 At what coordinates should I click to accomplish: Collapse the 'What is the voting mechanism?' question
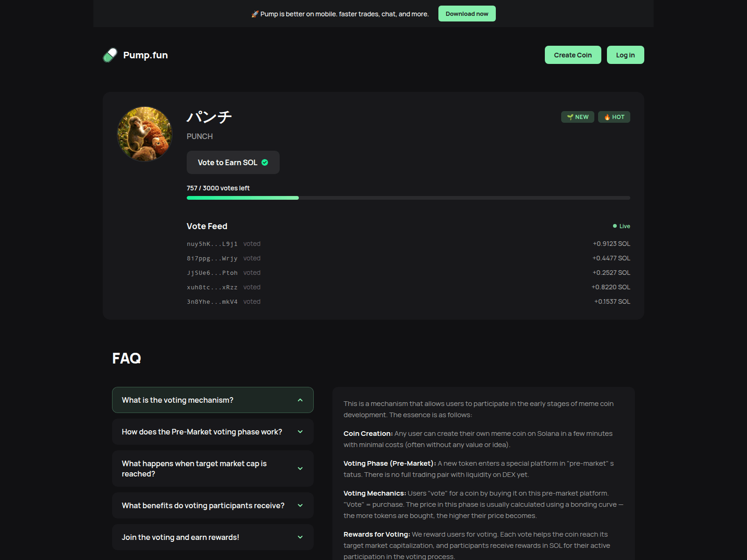pos(213,400)
